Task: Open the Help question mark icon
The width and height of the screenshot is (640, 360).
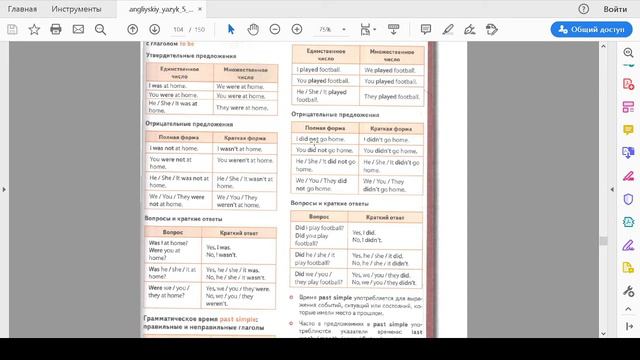Action: 584,9
